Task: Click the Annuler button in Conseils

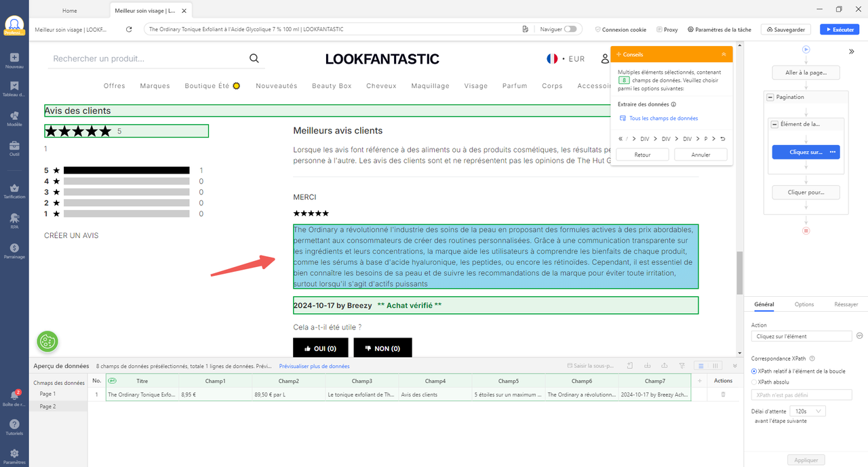Action: [x=701, y=155]
